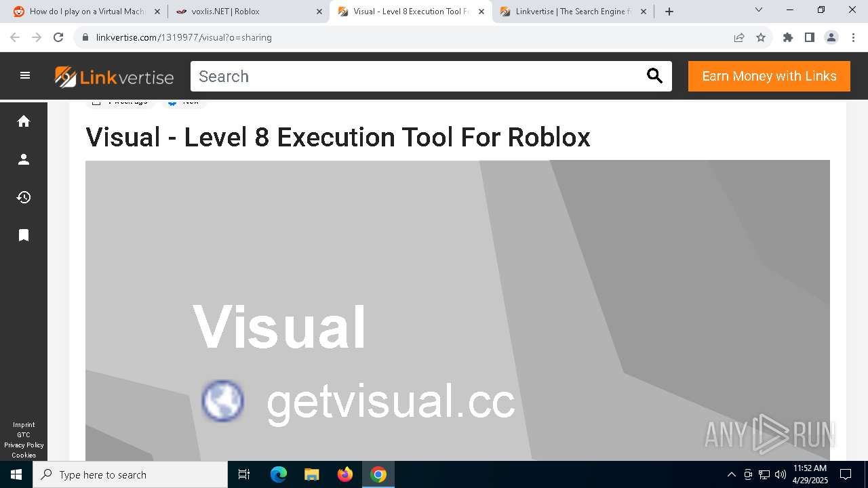Viewport: 868px width, 488px height.
Task: Open the Imprint link
Action: click(x=24, y=425)
